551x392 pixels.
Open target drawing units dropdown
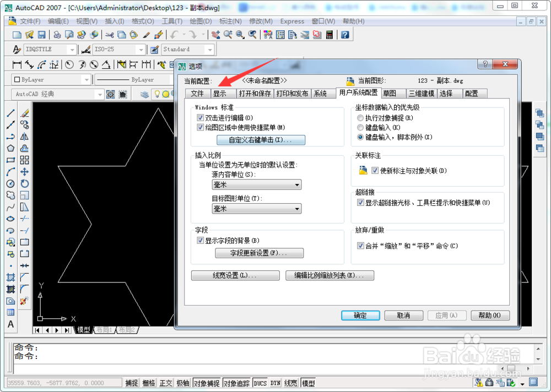pos(257,209)
